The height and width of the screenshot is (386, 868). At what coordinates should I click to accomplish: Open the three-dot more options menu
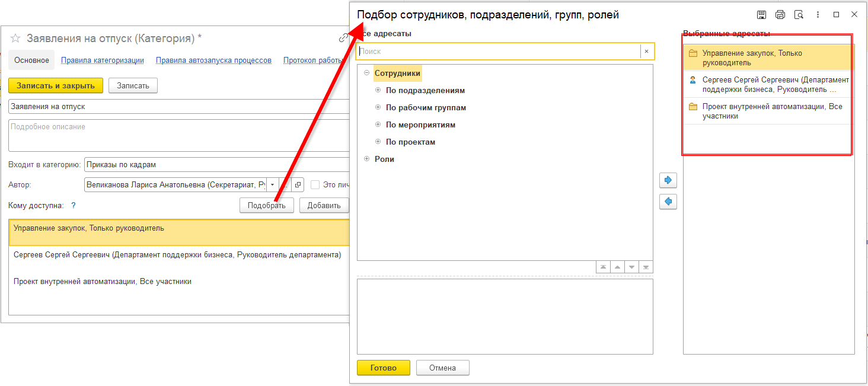817,15
